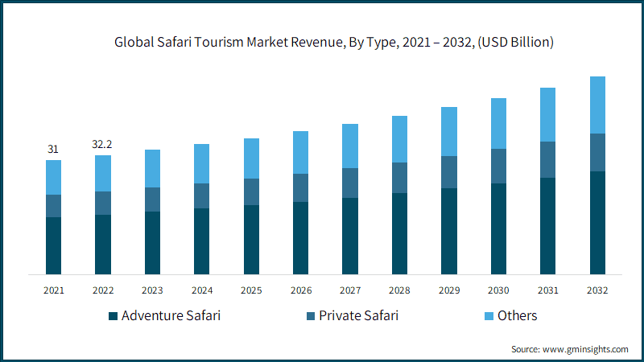Click the 2029 axis label

(x=449, y=290)
